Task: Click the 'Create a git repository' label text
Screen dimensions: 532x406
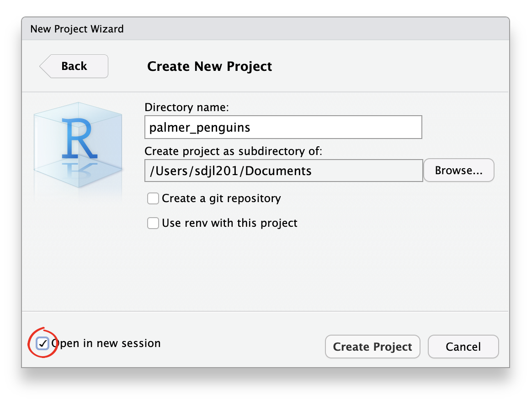Action: pyautogui.click(x=221, y=198)
